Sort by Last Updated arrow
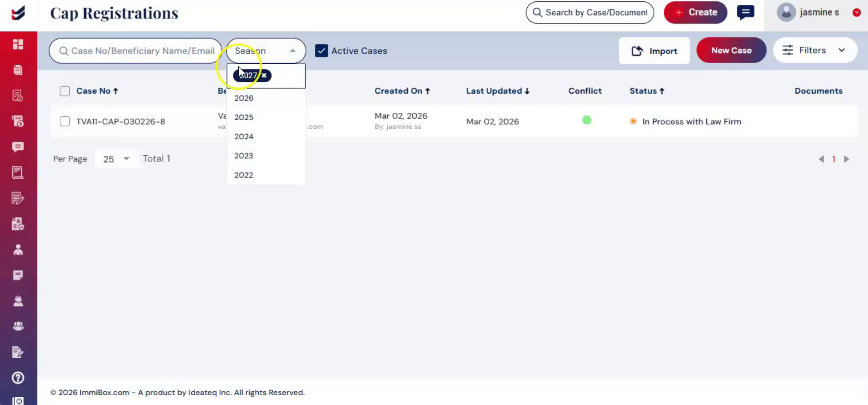868x405 pixels. tap(527, 91)
